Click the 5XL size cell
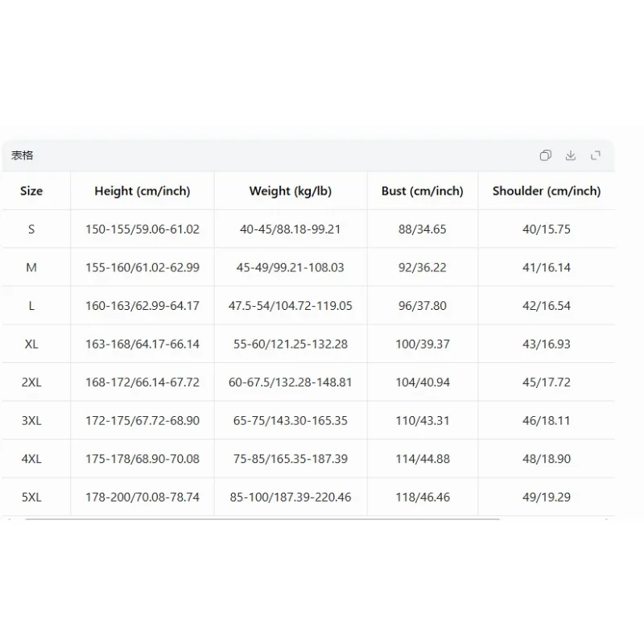The height and width of the screenshot is (644, 644). coord(31,497)
